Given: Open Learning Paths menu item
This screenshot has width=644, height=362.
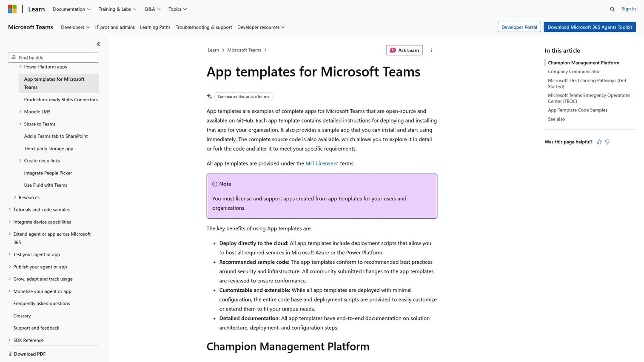Looking at the screenshot, I should (155, 27).
